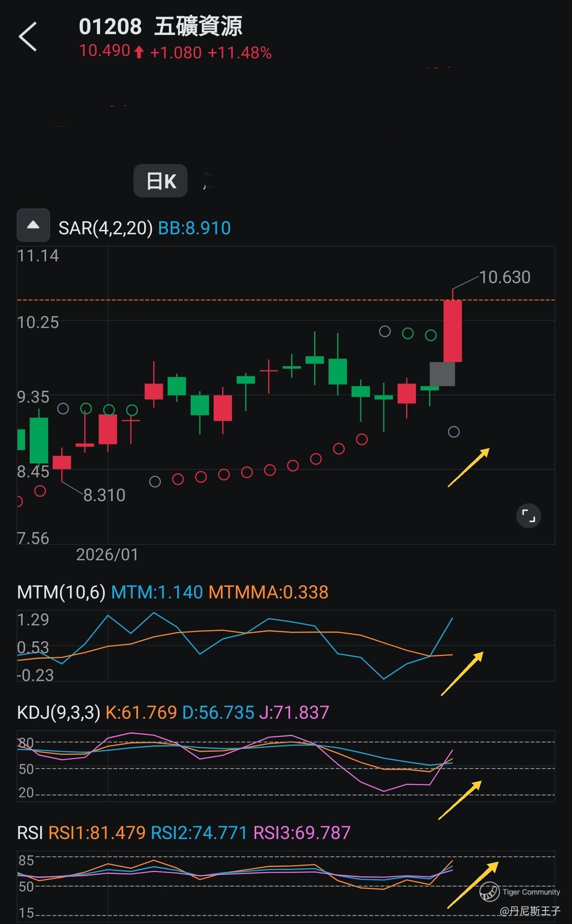Screen dimensions: 572x924
Task: Tap the RSI indicator label
Action: point(30,833)
